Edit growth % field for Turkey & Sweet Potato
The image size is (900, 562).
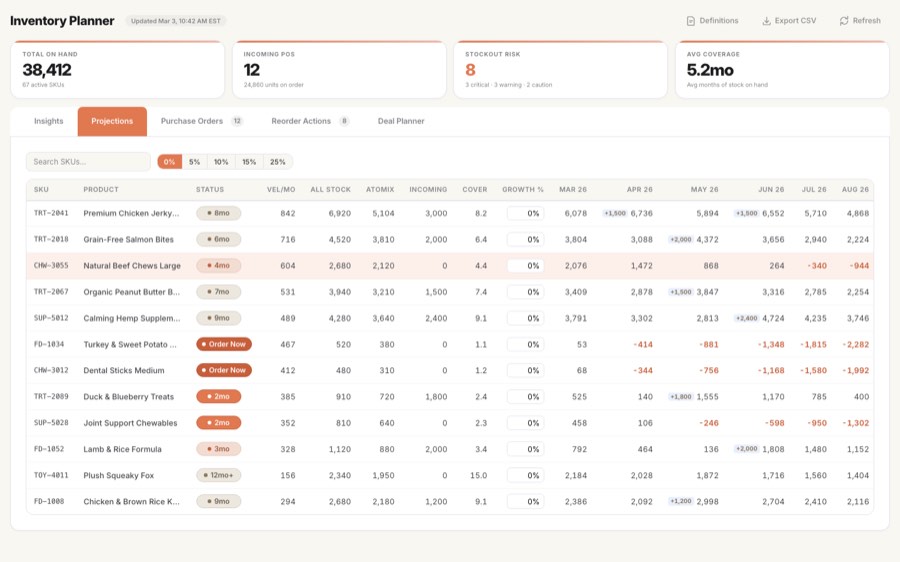[525, 344]
